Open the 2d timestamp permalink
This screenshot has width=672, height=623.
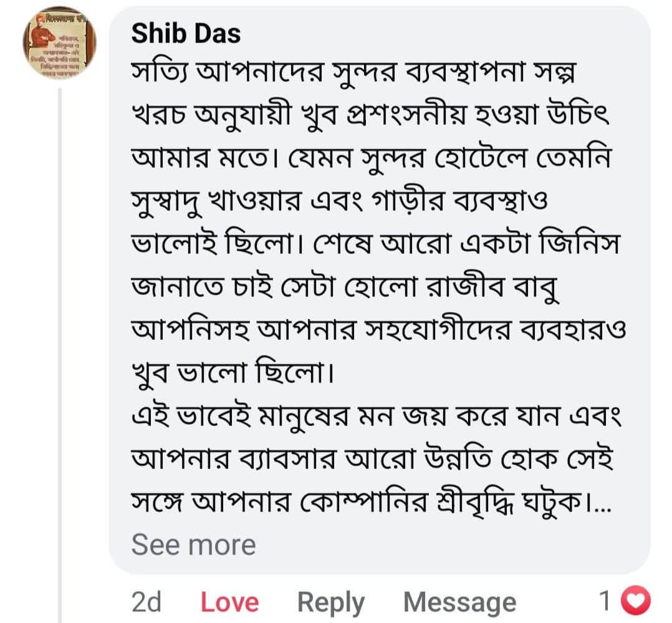(x=146, y=602)
